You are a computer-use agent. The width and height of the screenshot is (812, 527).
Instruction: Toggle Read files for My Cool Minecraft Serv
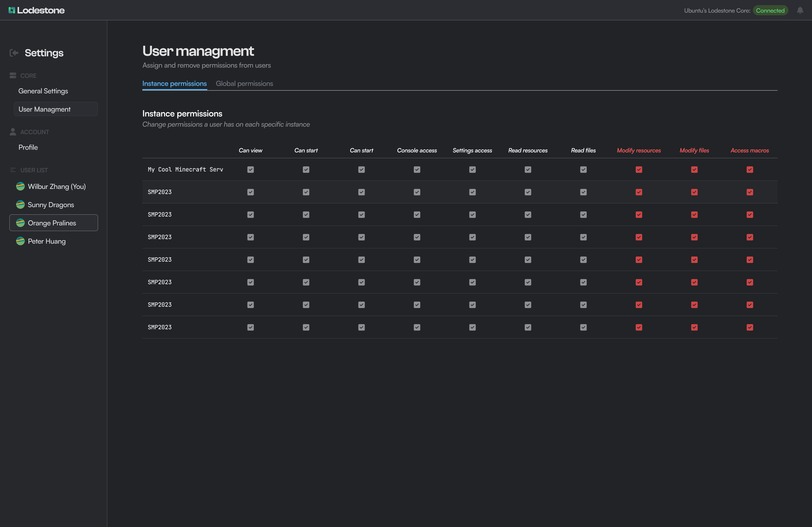click(x=583, y=169)
